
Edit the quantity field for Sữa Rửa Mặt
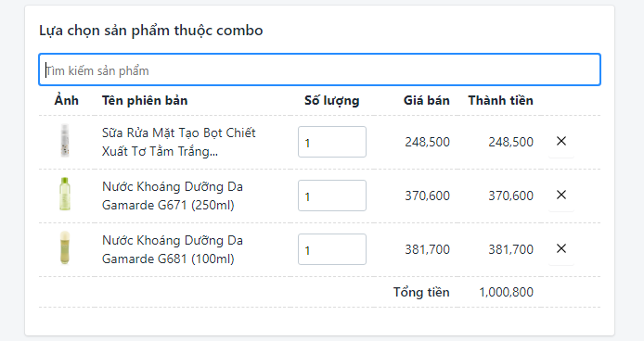(332, 142)
